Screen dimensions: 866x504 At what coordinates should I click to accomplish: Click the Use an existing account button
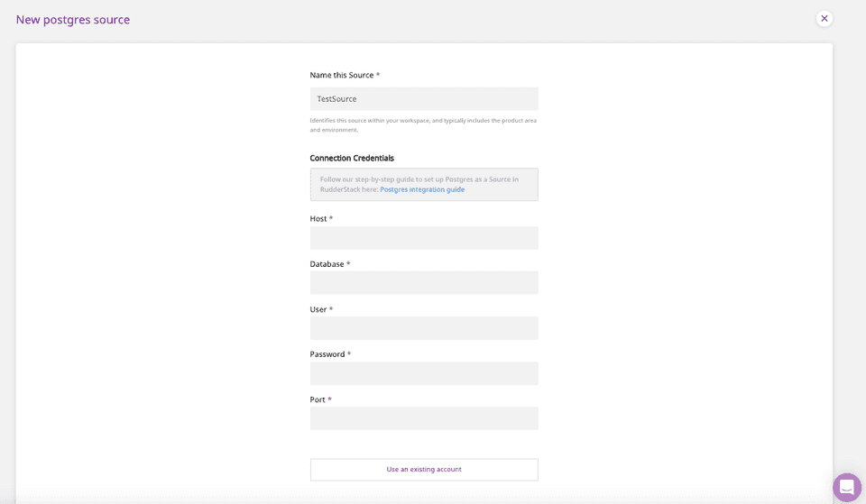point(424,470)
